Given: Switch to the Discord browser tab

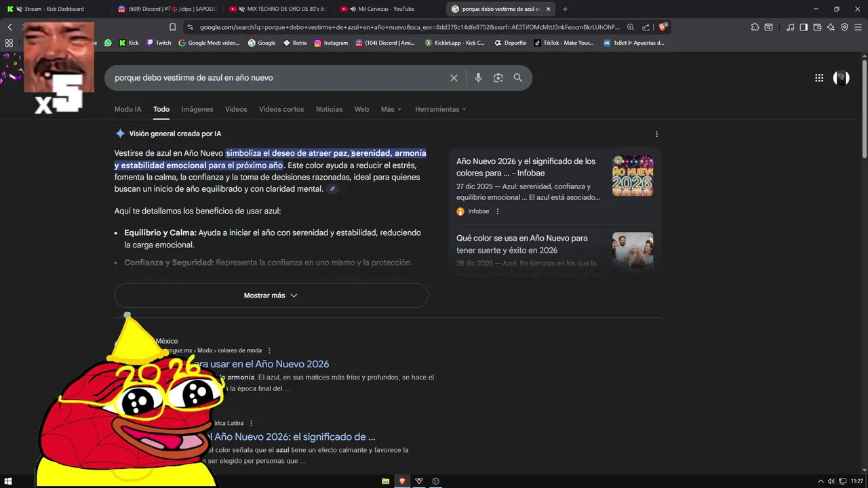Looking at the screenshot, I should (x=166, y=9).
